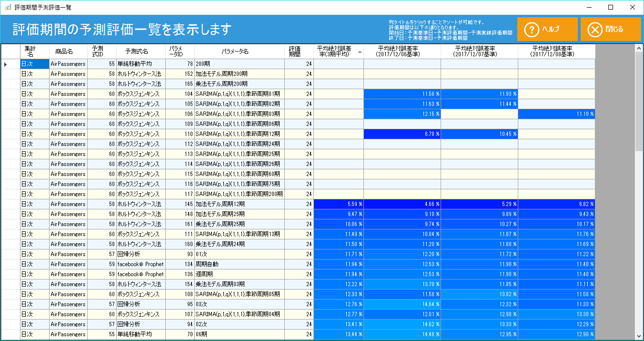Select the 11.10 % error cell
644x341 pixels.
556,114
